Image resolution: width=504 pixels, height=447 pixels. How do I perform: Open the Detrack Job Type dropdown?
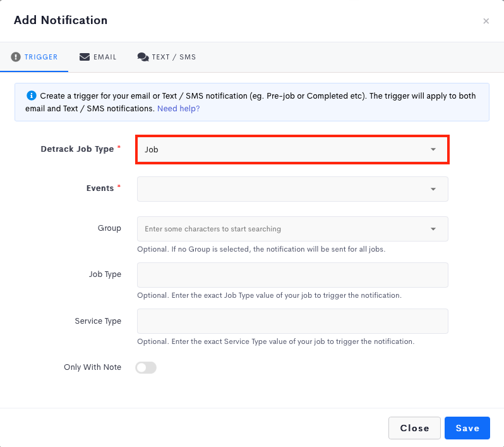click(x=292, y=150)
